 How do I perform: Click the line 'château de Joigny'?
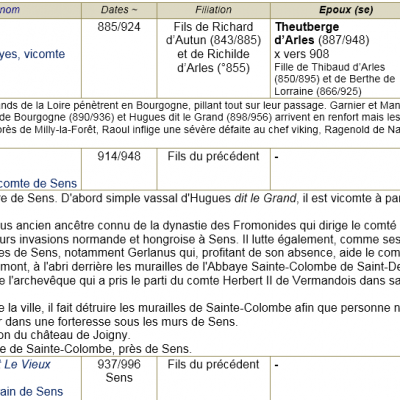(x=65, y=335)
